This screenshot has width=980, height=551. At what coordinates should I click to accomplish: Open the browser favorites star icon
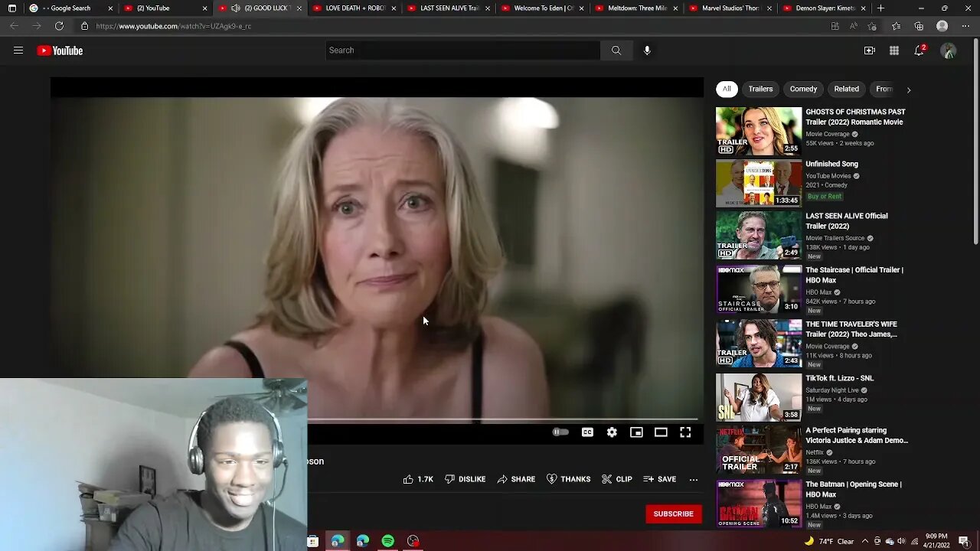click(896, 26)
